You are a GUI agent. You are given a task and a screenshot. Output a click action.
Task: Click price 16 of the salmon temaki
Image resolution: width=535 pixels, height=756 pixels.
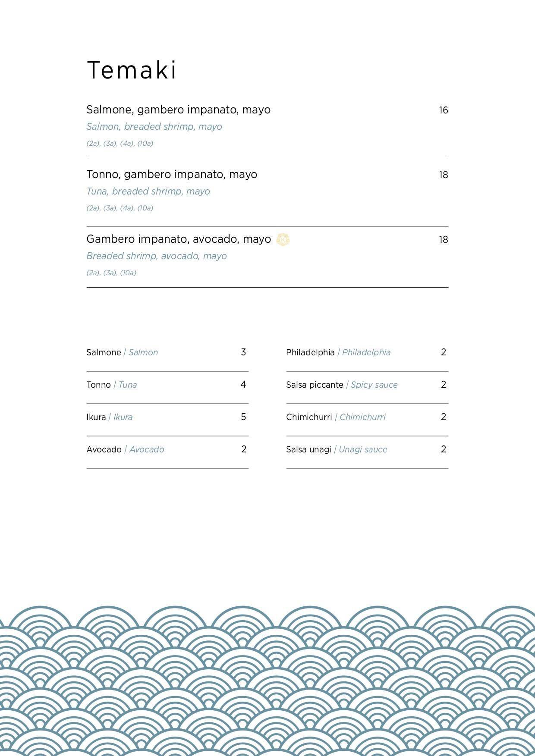443,110
